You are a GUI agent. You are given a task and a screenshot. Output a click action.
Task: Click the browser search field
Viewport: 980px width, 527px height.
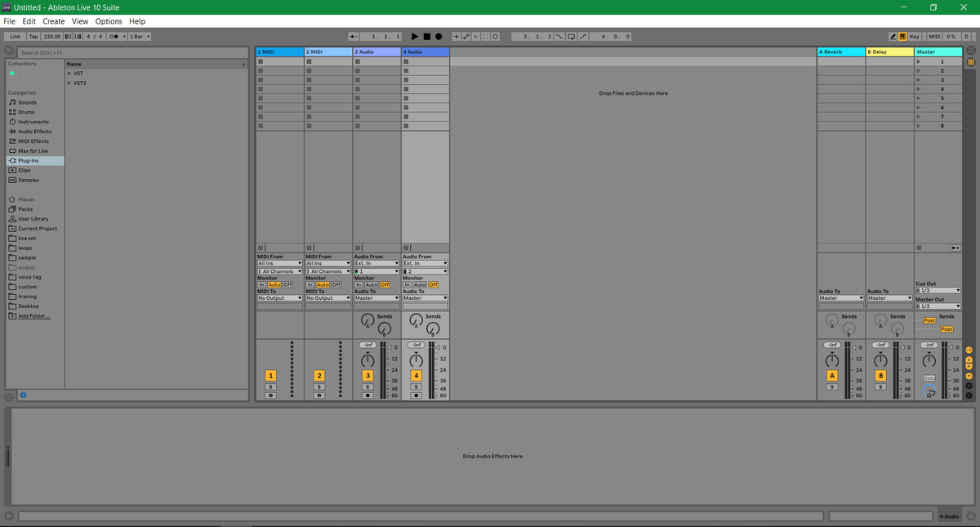pos(134,52)
